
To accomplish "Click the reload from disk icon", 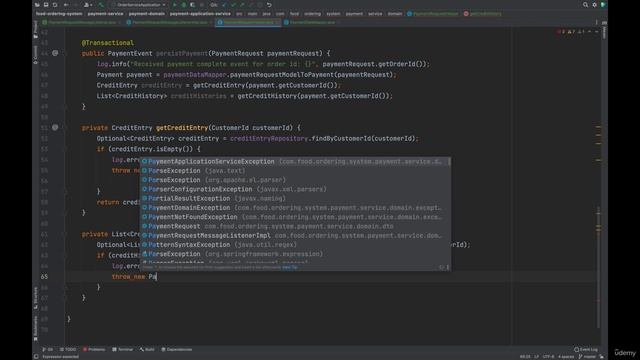I will [x=55, y=5].
